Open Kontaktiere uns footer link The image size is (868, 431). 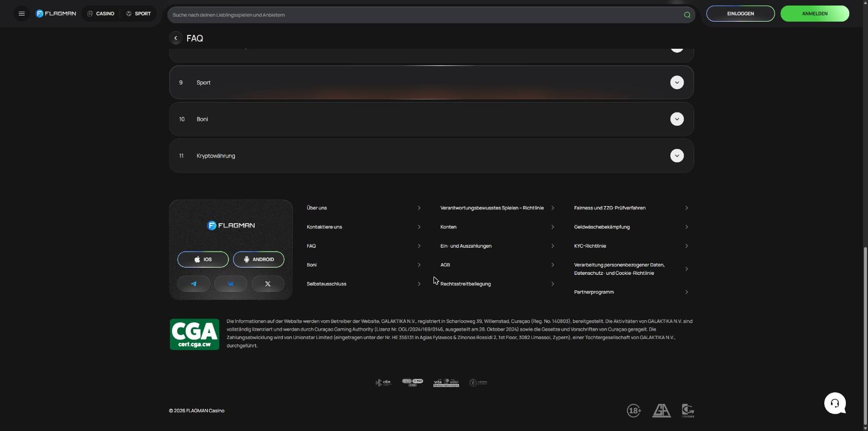click(x=364, y=227)
